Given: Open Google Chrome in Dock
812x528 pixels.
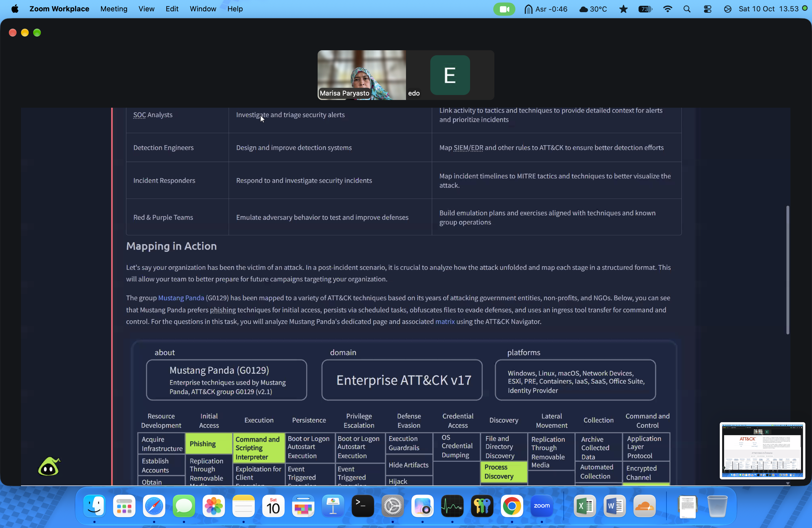Looking at the screenshot, I should tap(512, 506).
